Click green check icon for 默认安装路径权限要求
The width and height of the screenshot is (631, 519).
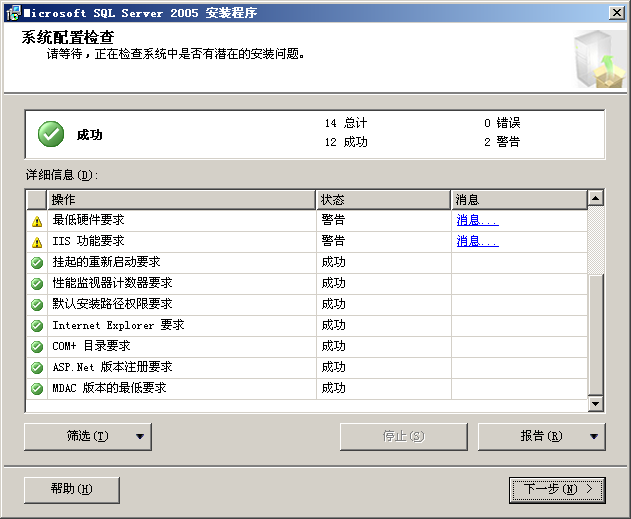[x=37, y=305]
